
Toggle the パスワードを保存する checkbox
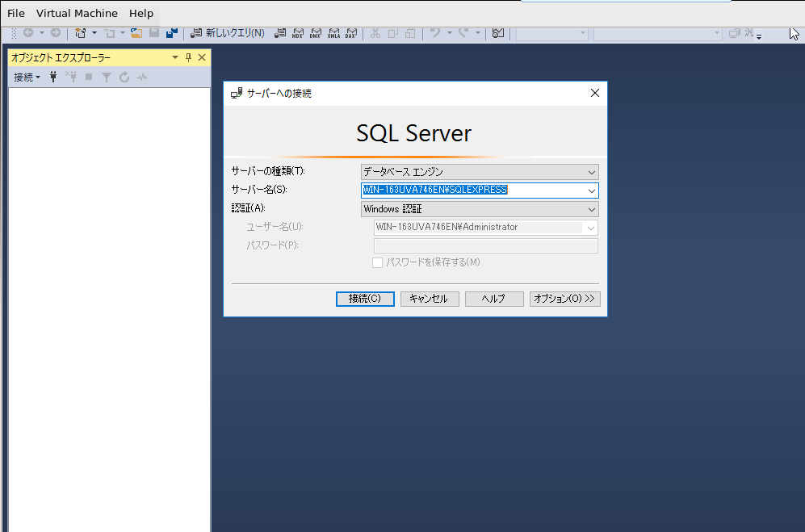(377, 262)
